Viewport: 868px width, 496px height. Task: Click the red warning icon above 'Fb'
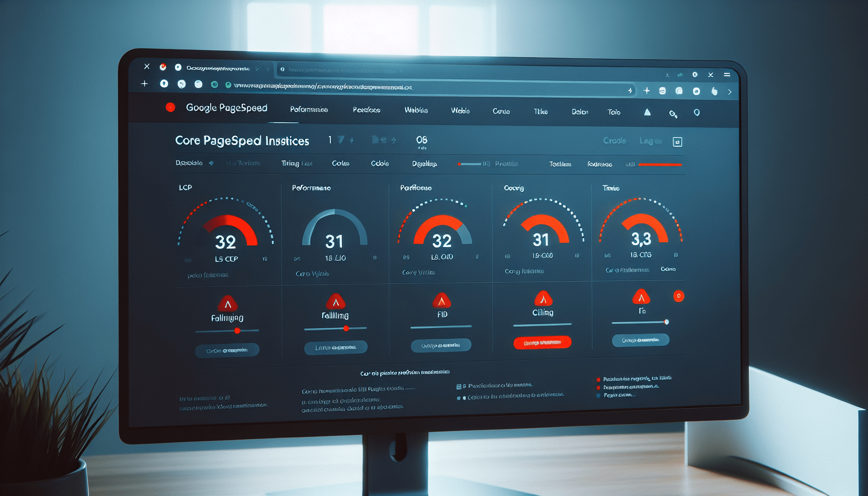tap(641, 297)
